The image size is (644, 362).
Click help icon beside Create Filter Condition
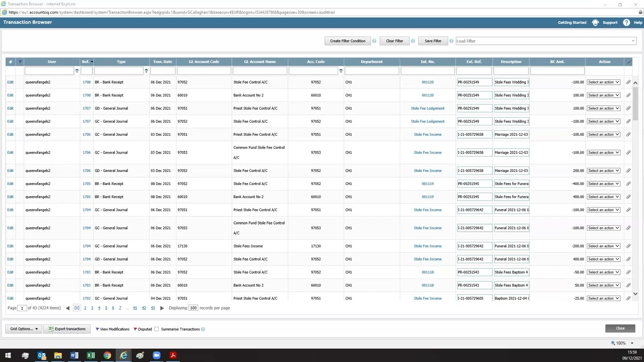(x=374, y=41)
